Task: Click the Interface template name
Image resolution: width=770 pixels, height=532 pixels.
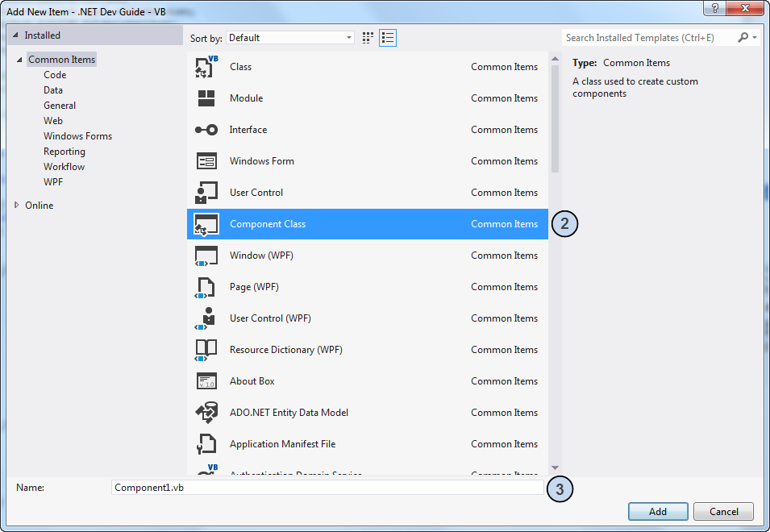Action: pos(248,130)
